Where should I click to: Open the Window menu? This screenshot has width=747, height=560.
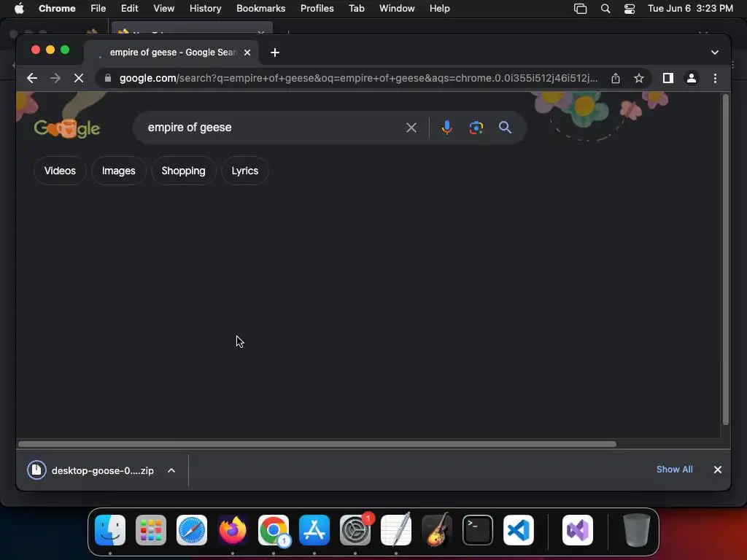[x=397, y=9]
